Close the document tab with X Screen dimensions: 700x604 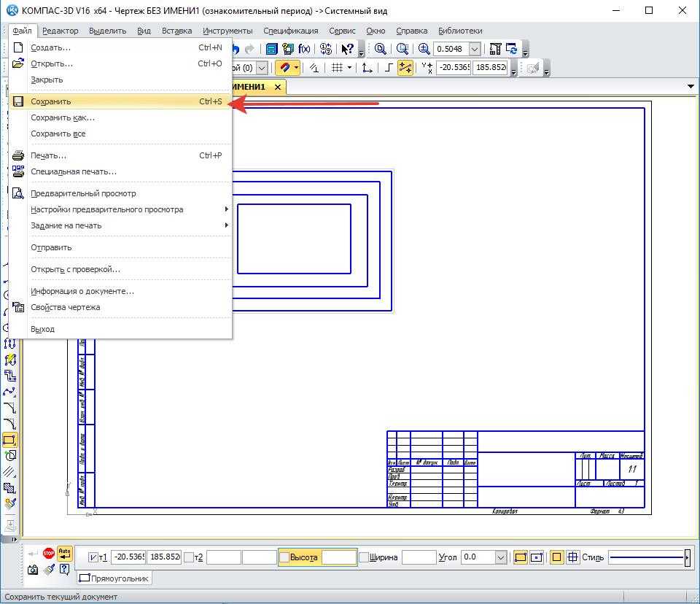[278, 87]
